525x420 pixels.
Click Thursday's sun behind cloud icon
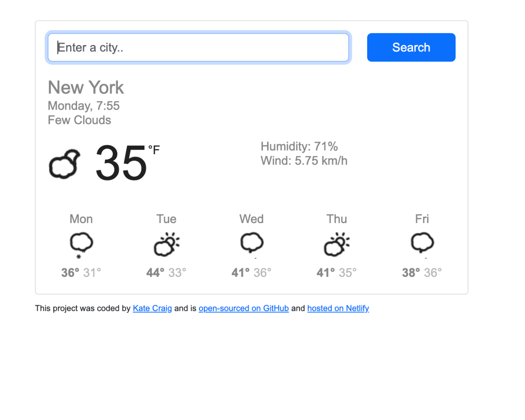tap(336, 244)
